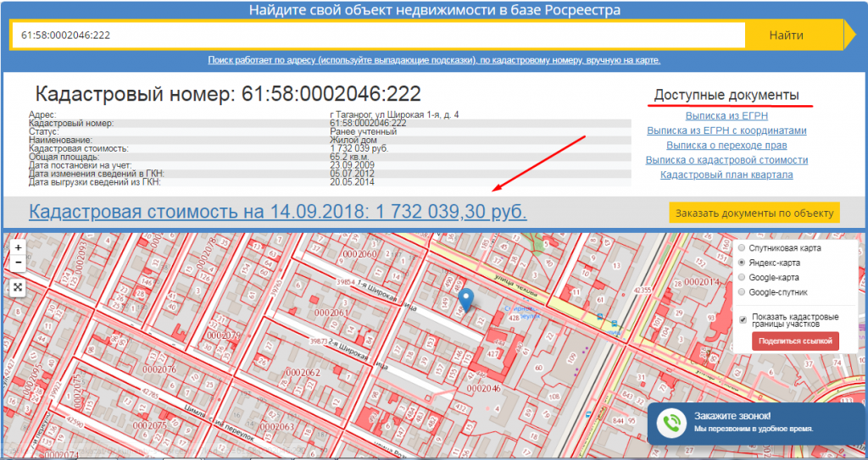Uncheck Показать кадастровые границы участков
The height and width of the screenshot is (460, 868).
743,319
